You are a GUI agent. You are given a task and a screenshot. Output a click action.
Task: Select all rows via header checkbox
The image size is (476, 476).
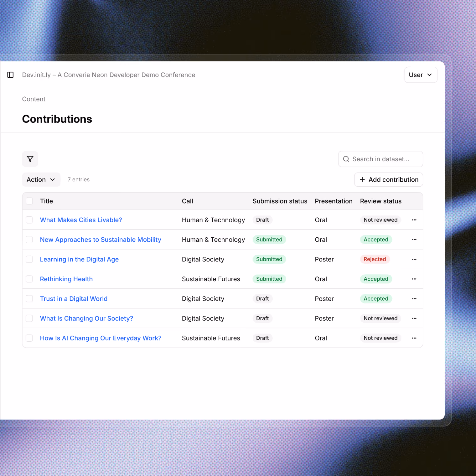point(29,201)
